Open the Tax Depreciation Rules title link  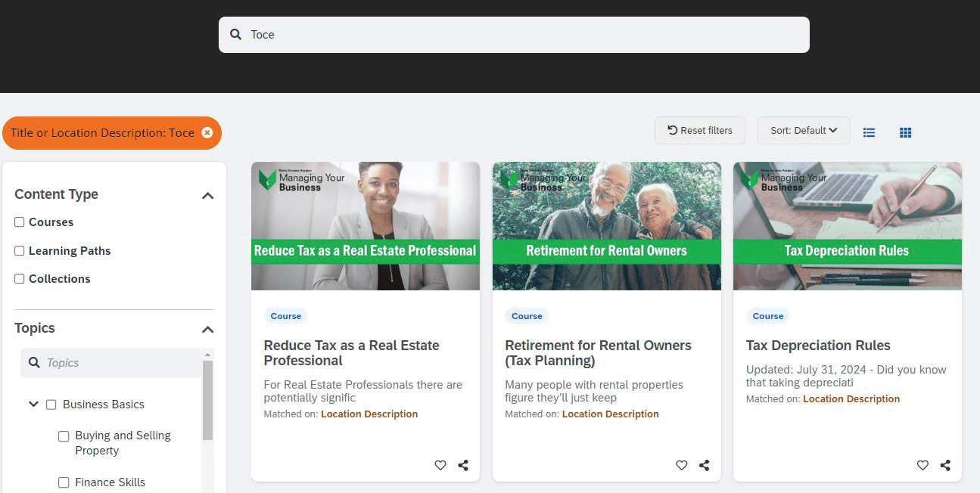pos(817,346)
